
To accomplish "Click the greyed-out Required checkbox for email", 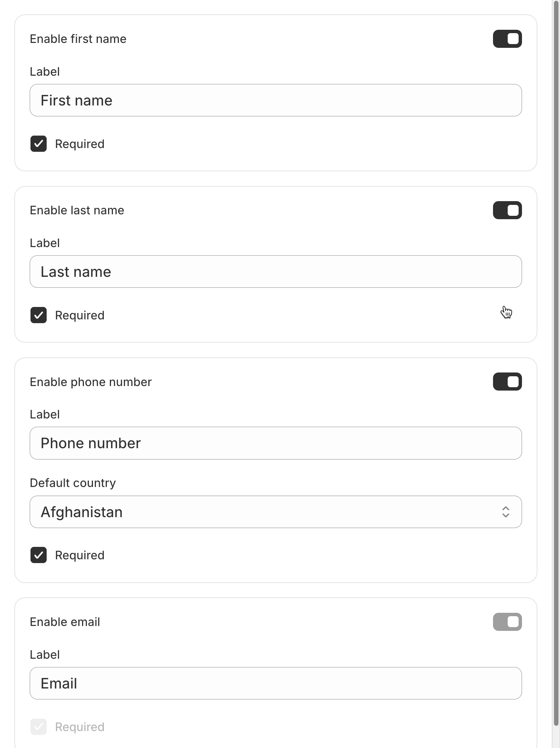I will click(38, 727).
